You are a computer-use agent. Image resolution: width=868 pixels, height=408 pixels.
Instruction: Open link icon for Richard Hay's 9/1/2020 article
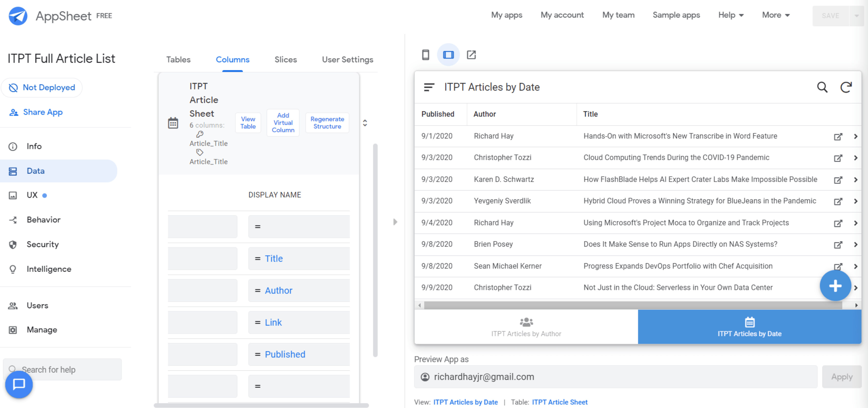tap(838, 136)
